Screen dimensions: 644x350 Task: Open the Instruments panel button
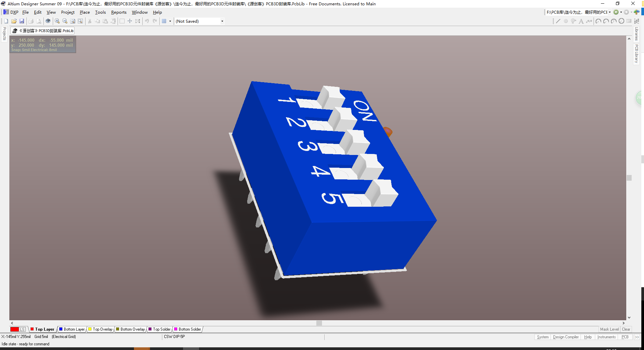(606, 337)
